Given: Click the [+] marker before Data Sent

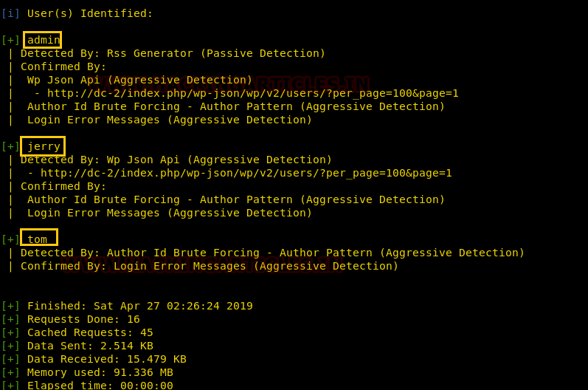Looking at the screenshot, I should [x=10, y=346].
